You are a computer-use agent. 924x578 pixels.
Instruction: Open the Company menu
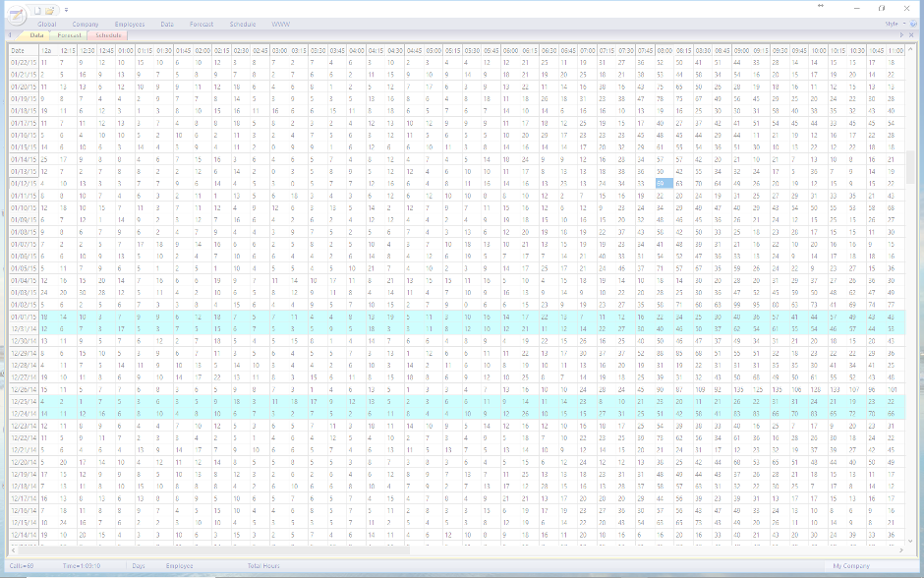coord(86,25)
